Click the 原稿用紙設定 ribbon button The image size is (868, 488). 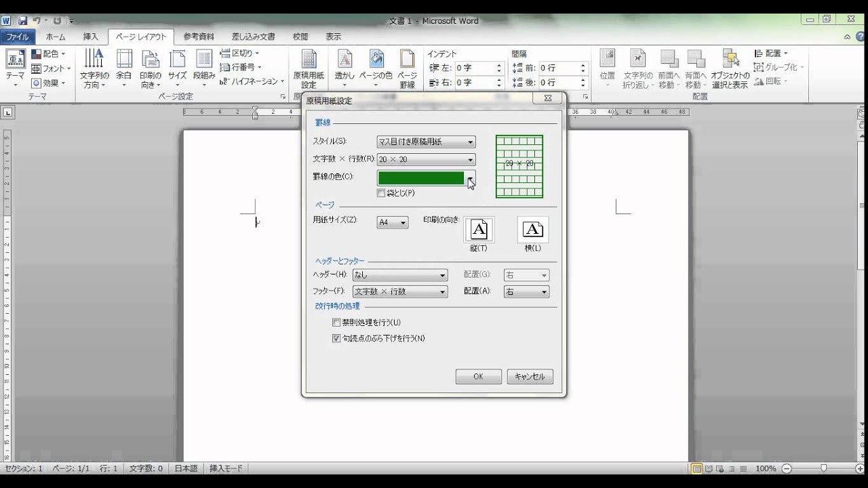[309, 68]
